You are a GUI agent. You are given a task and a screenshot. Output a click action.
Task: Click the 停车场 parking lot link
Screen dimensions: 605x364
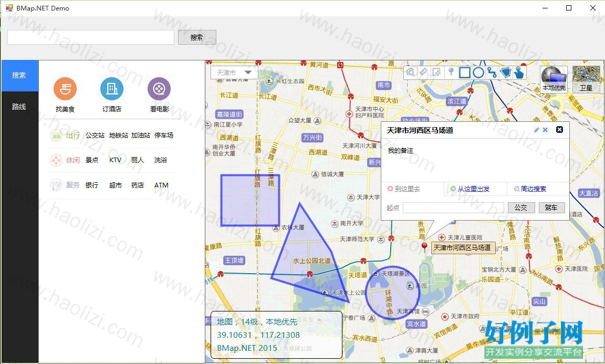pos(164,136)
